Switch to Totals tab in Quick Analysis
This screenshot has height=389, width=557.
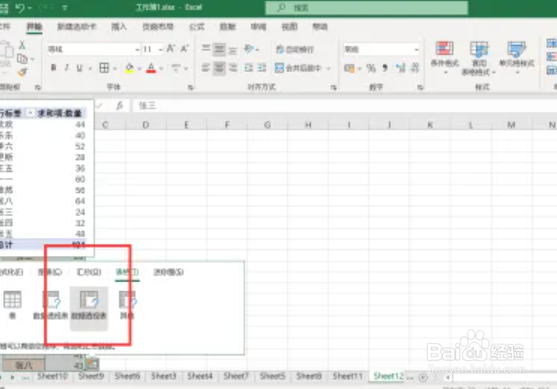coord(89,272)
